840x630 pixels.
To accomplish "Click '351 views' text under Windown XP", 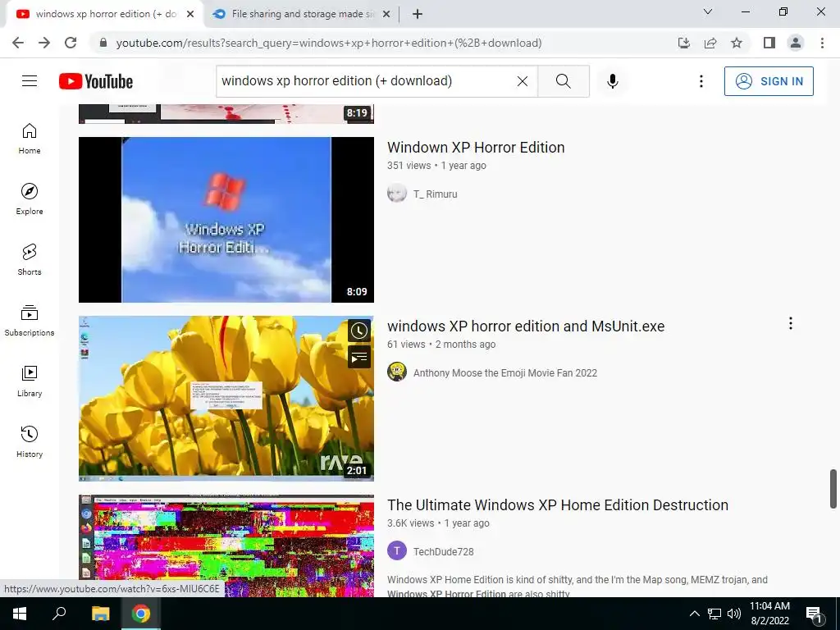I will pyautogui.click(x=409, y=166).
